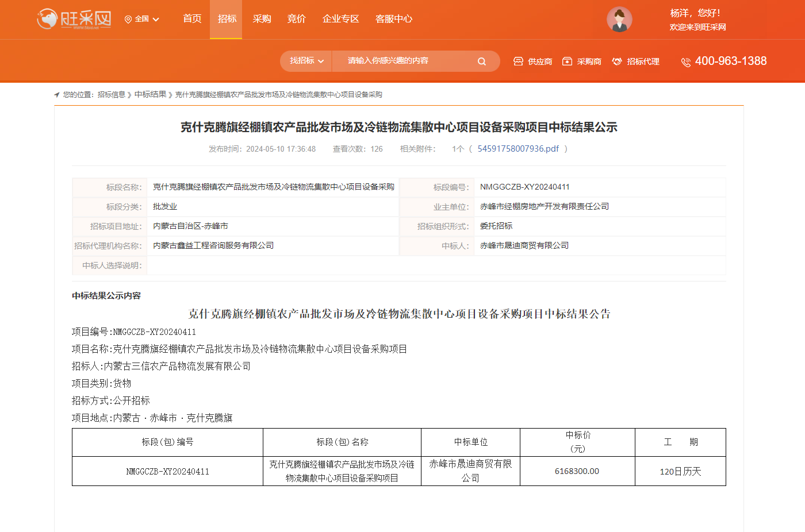Click the phone icon beside 400-963-1388

[x=685, y=62]
